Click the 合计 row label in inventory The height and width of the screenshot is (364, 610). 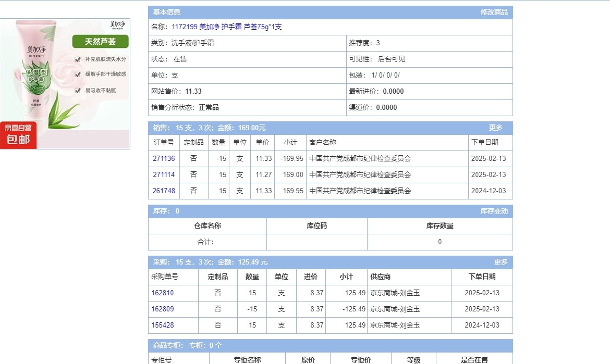(205, 242)
